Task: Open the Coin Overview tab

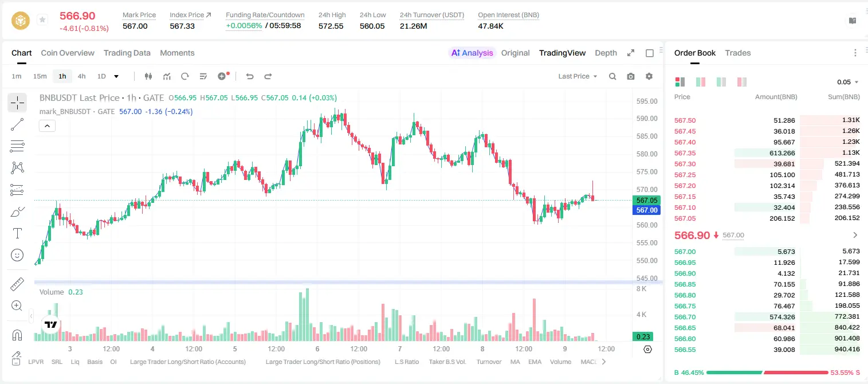Action: (68, 53)
